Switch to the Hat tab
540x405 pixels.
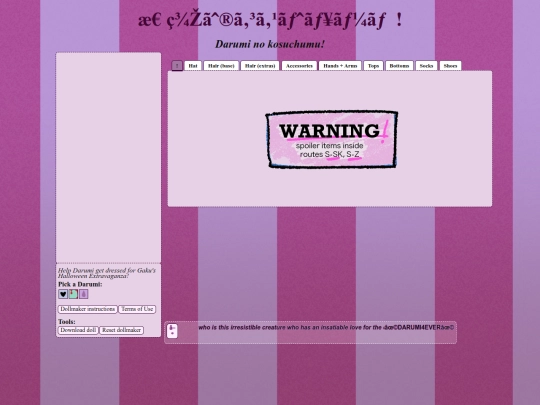193,66
